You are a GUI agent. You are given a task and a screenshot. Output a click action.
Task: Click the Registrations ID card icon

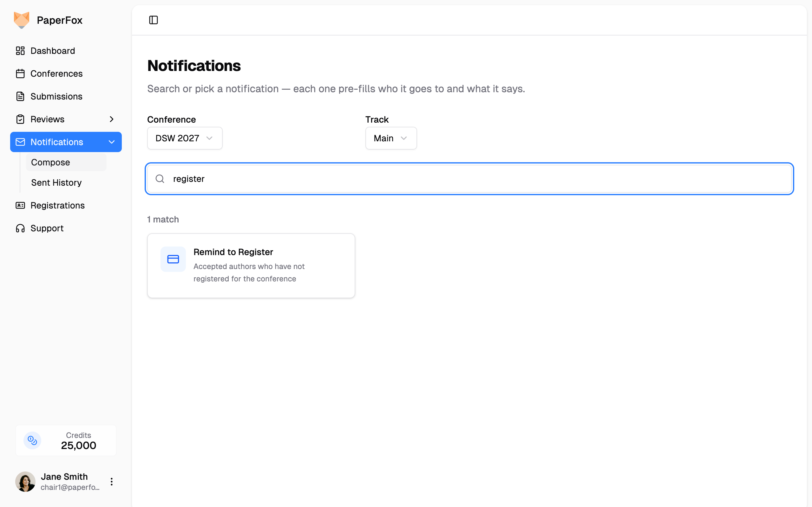click(x=20, y=205)
